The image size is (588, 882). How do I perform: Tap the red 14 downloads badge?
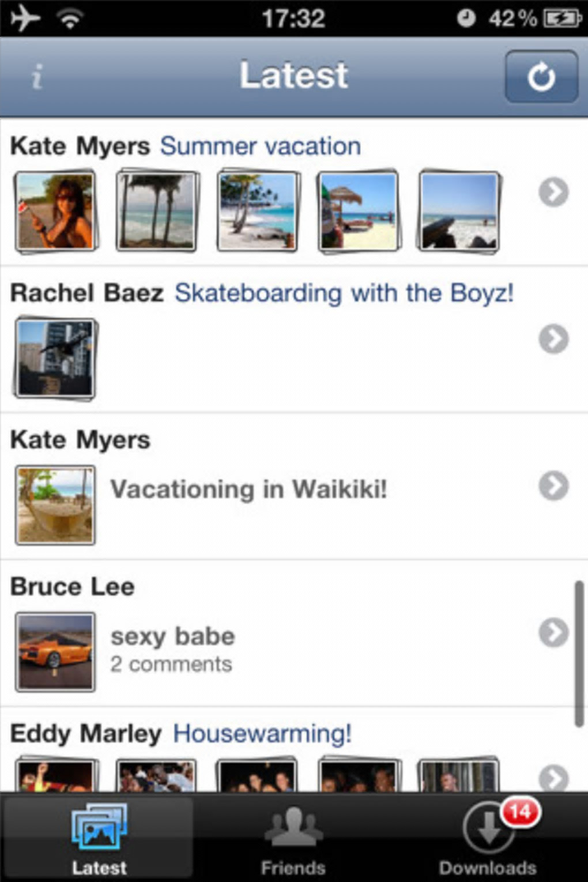pyautogui.click(x=520, y=812)
